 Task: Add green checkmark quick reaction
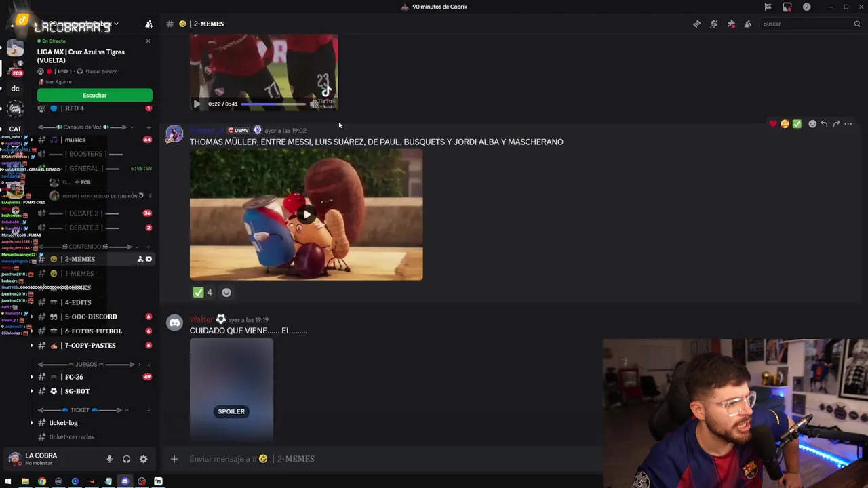click(x=797, y=124)
